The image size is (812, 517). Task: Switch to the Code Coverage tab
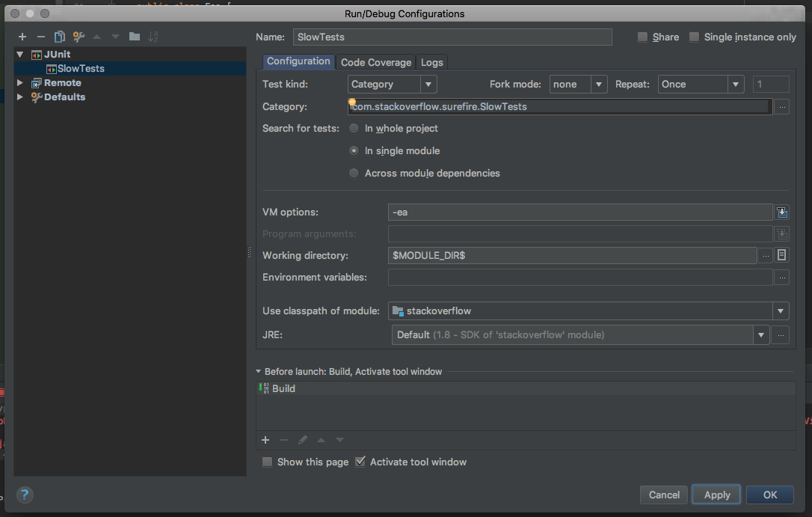[x=376, y=62]
